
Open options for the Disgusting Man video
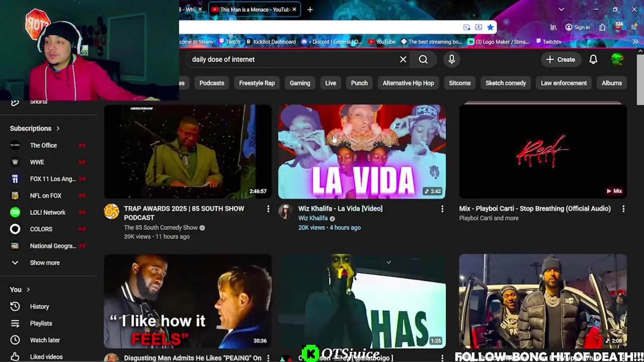pyautogui.click(x=268, y=358)
